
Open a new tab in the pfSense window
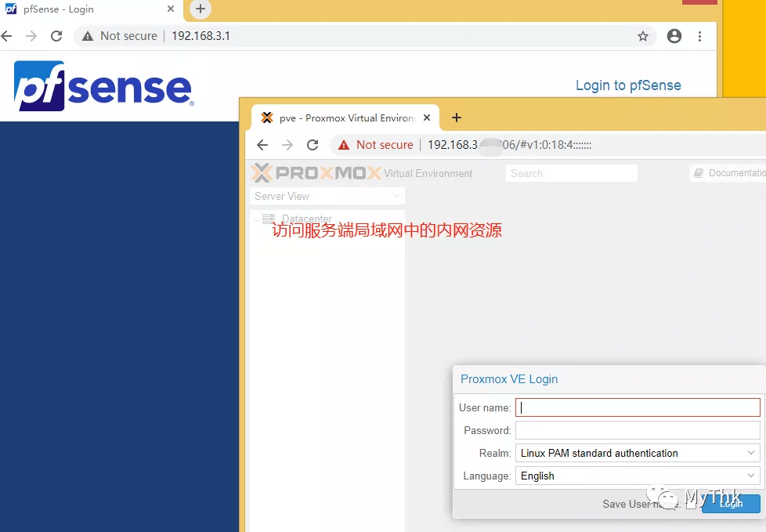coord(201,9)
